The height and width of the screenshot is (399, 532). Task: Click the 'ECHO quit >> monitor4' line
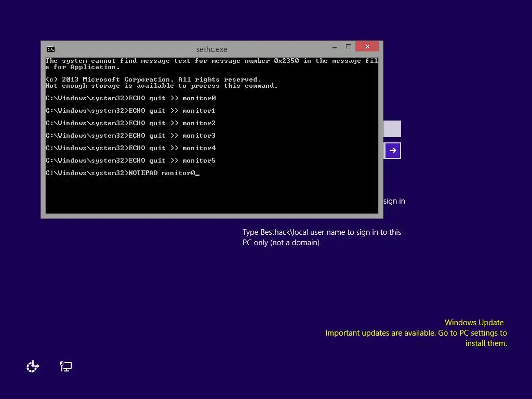pos(130,148)
